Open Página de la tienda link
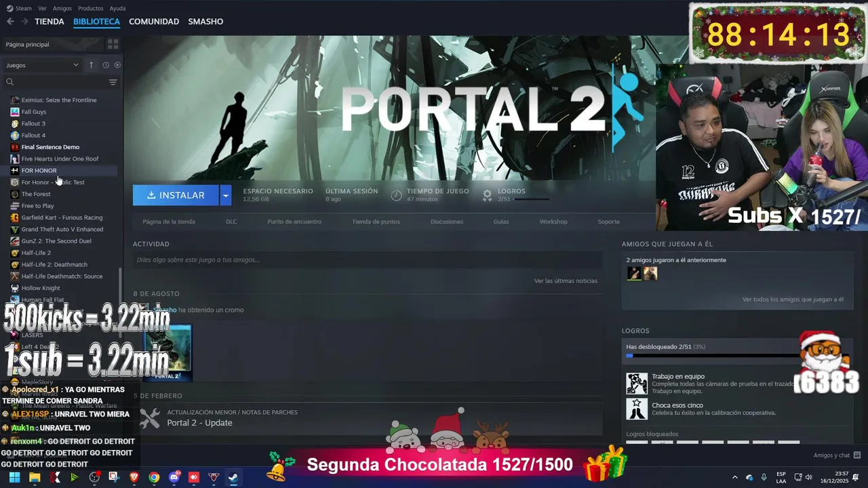868x488 pixels. click(169, 222)
